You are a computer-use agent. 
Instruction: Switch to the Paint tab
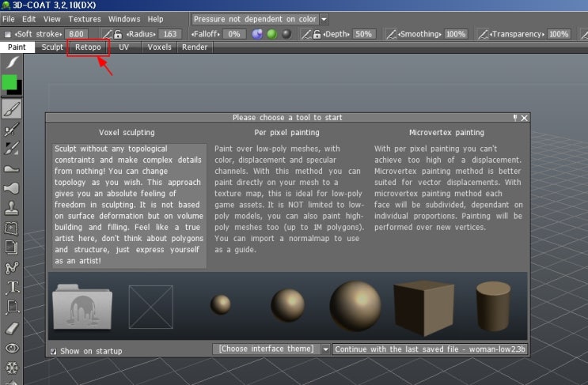(x=17, y=47)
